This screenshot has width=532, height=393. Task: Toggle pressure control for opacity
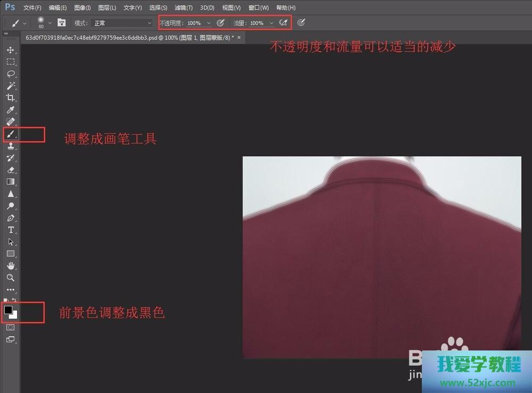coord(220,23)
